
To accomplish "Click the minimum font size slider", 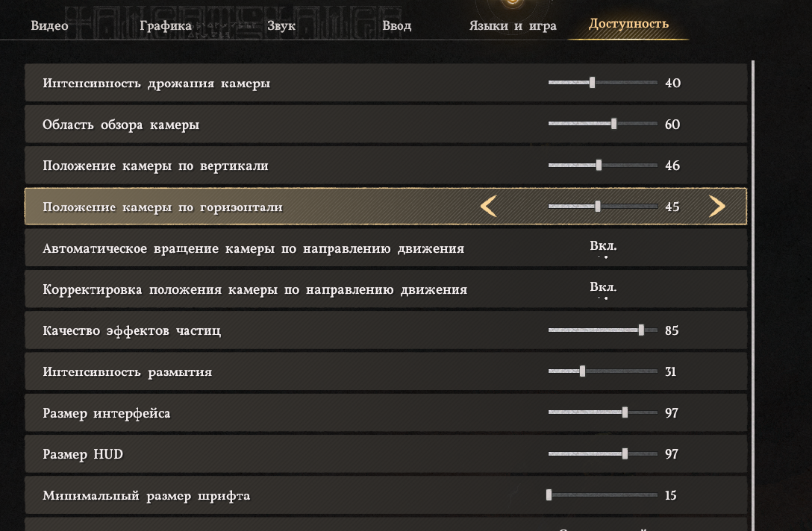I will [x=551, y=494].
